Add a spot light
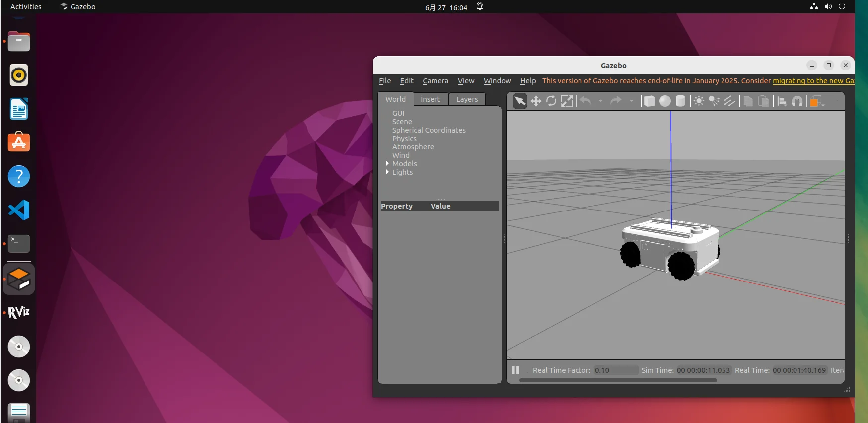868x423 pixels. click(x=714, y=101)
